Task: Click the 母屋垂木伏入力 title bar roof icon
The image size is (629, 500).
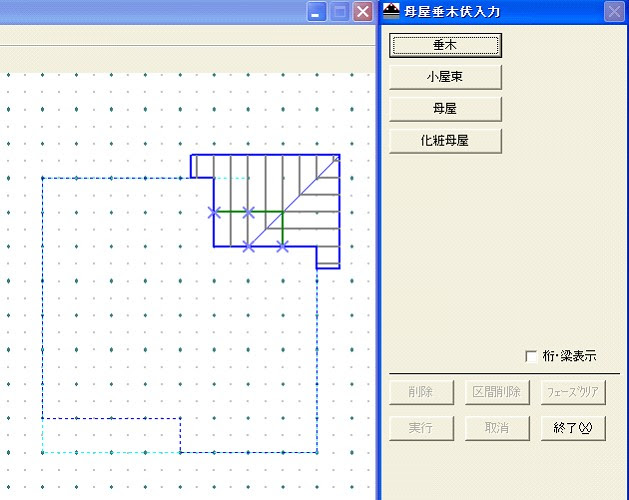Action: (x=391, y=11)
